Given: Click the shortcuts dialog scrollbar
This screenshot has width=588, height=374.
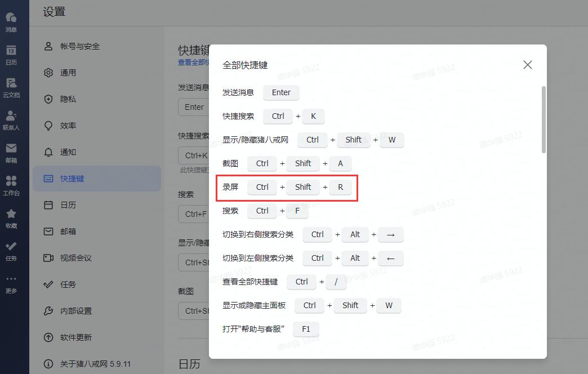Looking at the screenshot, I should pyautogui.click(x=544, y=118).
